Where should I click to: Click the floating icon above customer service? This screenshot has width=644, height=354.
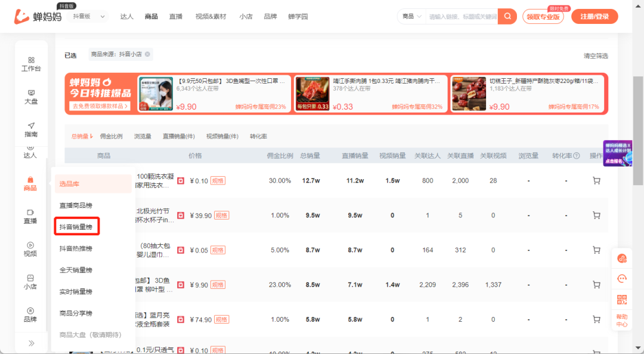pyautogui.click(x=622, y=258)
